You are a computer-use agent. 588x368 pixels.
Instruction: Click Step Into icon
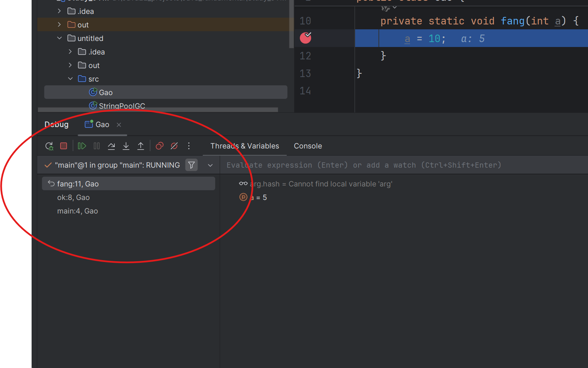(x=126, y=146)
